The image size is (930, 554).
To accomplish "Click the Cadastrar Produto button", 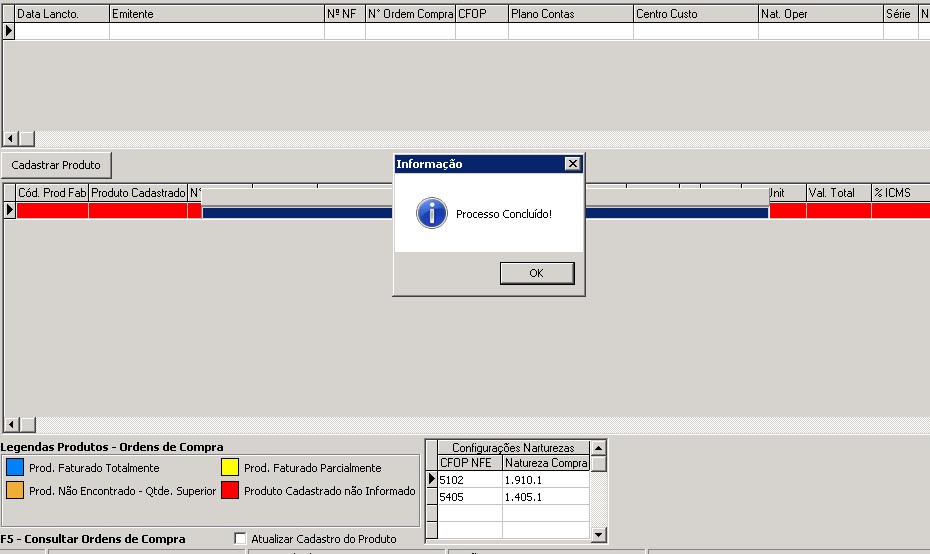I will (56, 164).
